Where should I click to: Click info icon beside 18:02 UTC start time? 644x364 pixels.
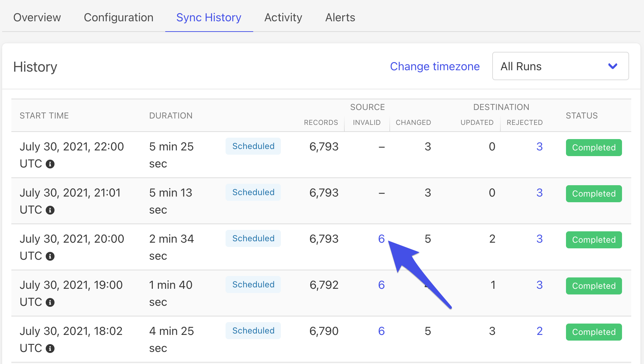tap(50, 348)
